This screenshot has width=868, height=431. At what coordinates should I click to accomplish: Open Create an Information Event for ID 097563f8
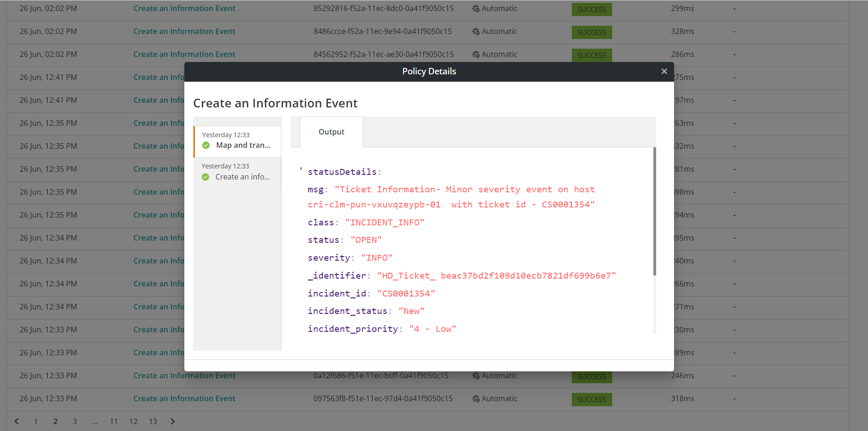[x=184, y=398]
